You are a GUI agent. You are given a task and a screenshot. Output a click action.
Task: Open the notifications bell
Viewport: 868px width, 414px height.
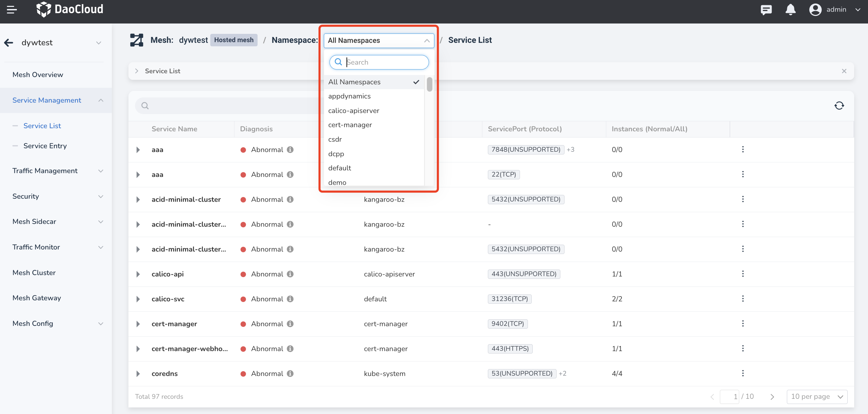pos(790,10)
